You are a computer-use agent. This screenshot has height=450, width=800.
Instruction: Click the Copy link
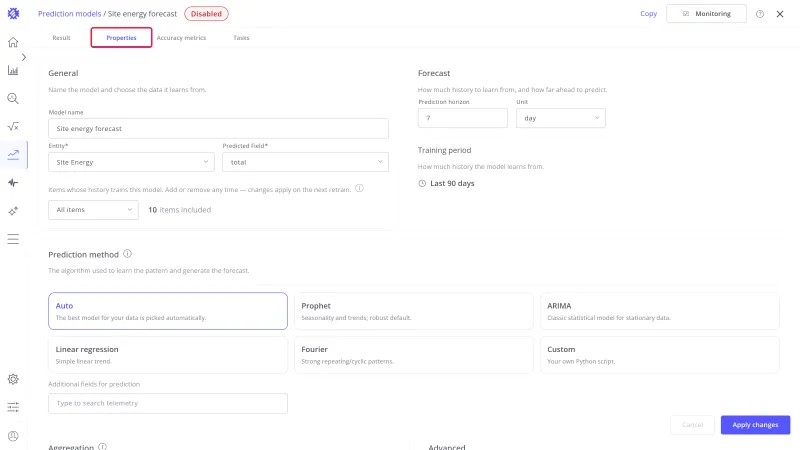pos(648,14)
